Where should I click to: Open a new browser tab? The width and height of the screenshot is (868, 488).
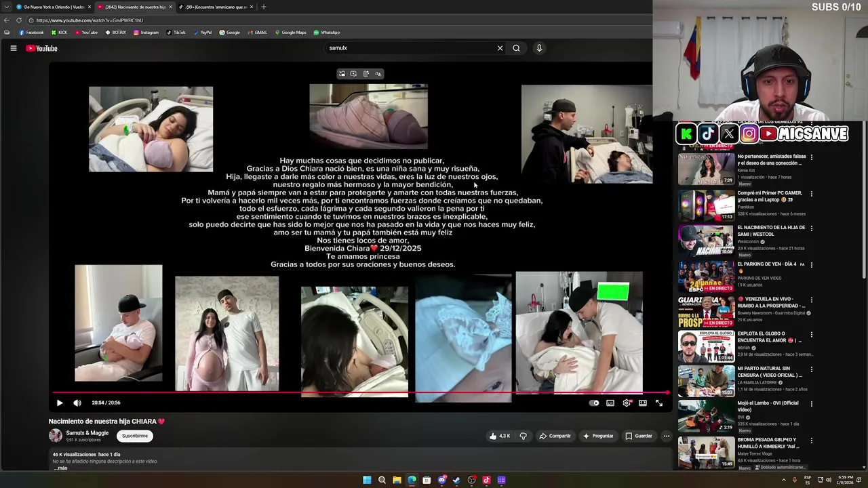click(x=263, y=7)
